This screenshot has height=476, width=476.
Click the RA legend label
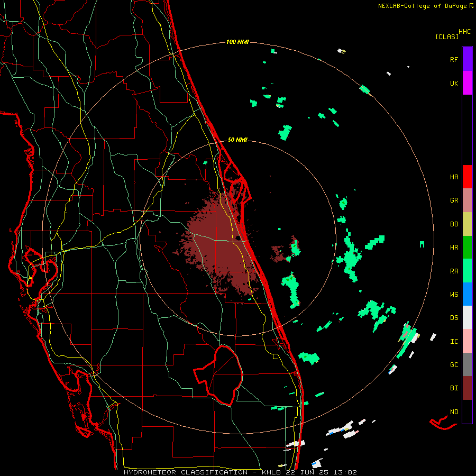pyautogui.click(x=454, y=271)
